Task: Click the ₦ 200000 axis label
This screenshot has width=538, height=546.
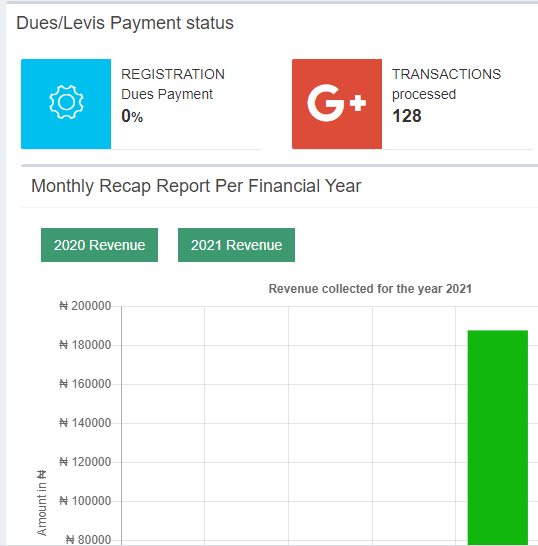Action: point(85,306)
